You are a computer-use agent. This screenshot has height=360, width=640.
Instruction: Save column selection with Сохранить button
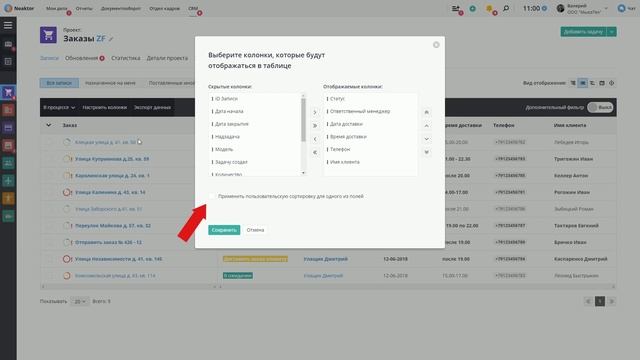click(x=224, y=230)
